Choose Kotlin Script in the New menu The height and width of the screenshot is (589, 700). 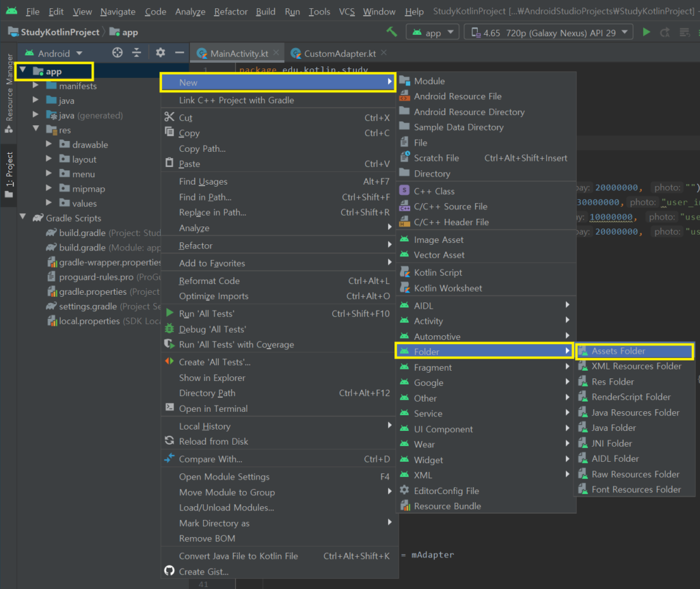pyautogui.click(x=437, y=272)
